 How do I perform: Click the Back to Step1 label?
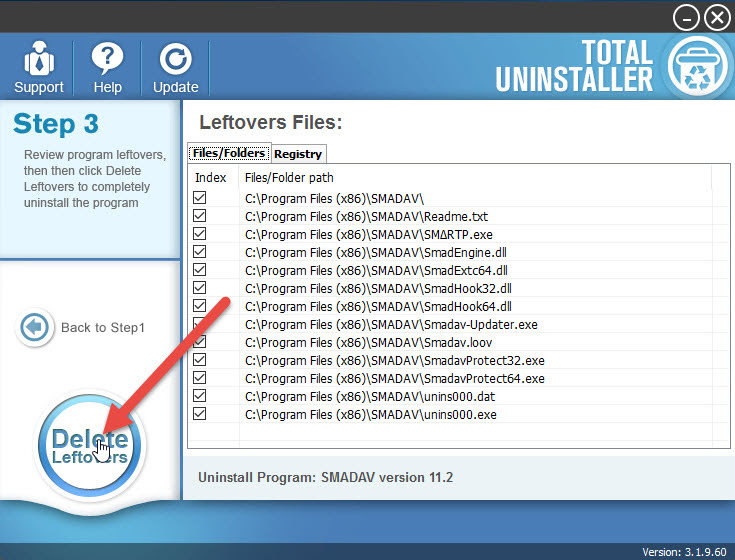click(103, 328)
